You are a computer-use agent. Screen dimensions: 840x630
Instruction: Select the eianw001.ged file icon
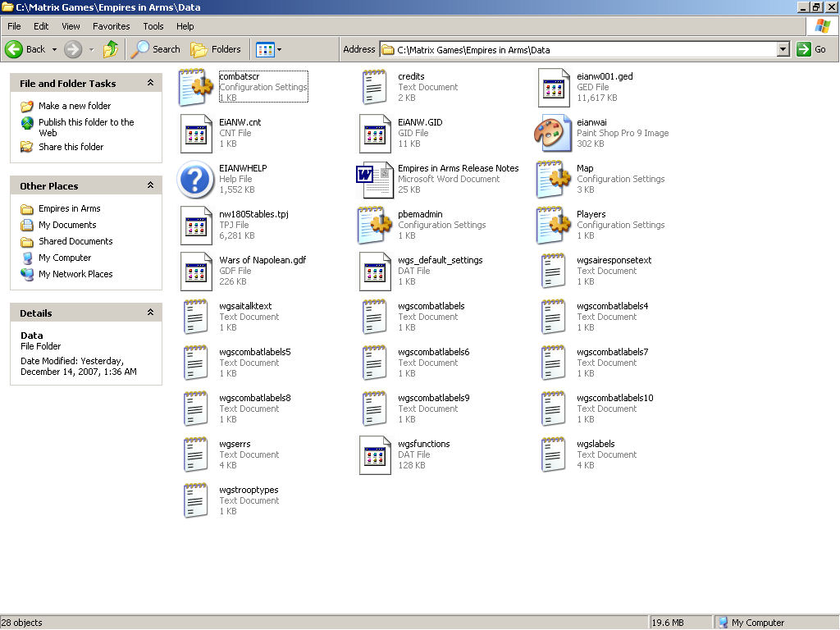554,87
